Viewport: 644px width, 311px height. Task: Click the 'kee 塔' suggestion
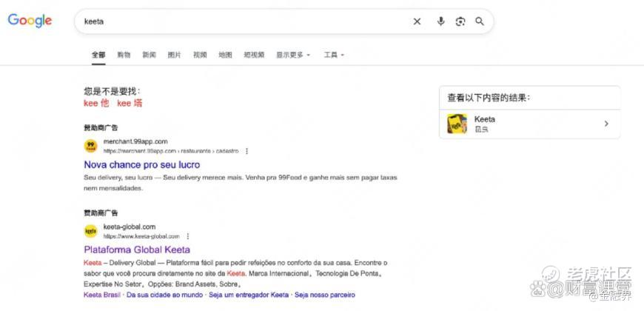(x=130, y=103)
